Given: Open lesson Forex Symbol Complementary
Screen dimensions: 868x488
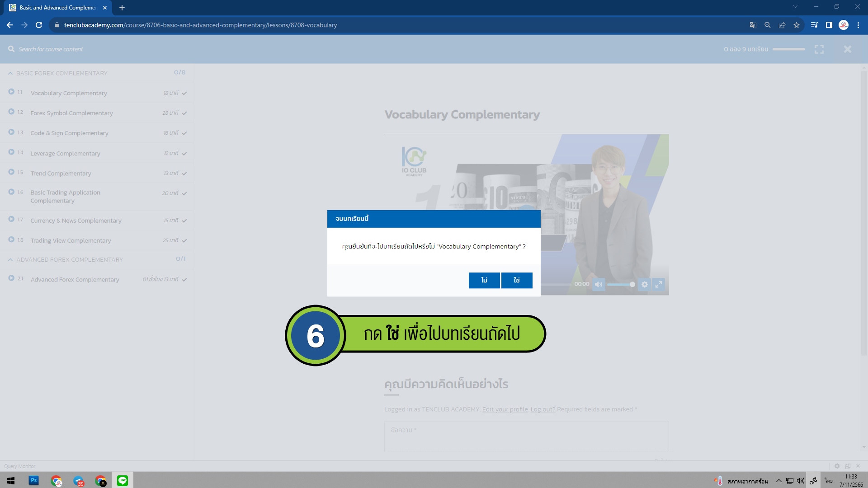Looking at the screenshot, I should [x=71, y=113].
